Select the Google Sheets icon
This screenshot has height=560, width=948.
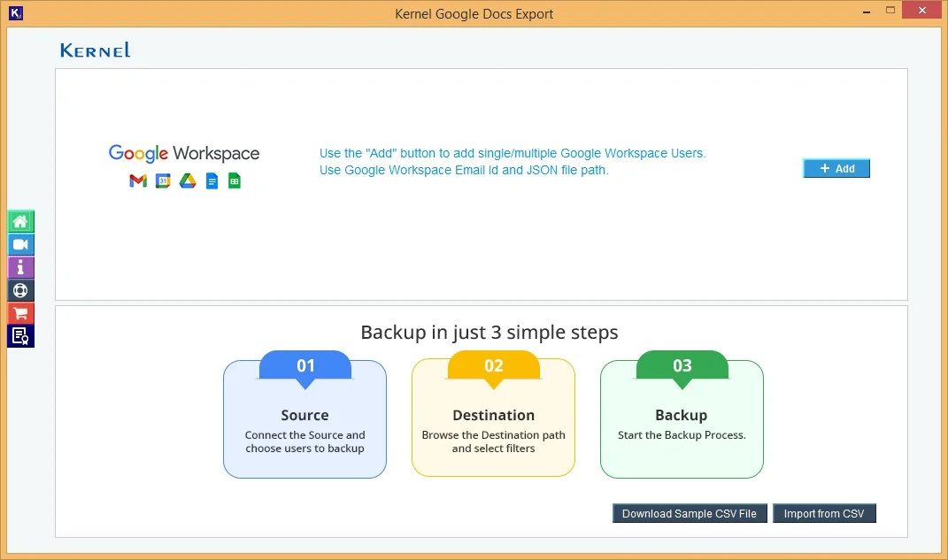(235, 180)
